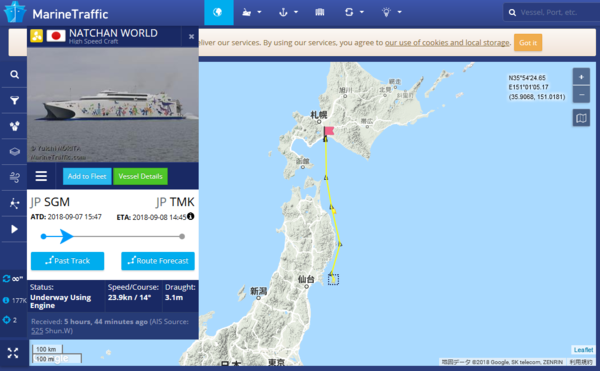Zoom in the map with plus button
The height and width of the screenshot is (371, 600).
581,77
